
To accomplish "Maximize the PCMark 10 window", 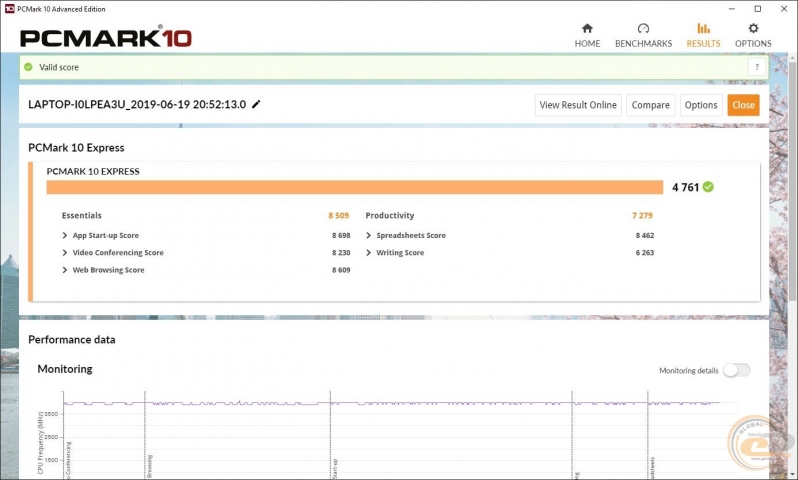I will [x=757, y=9].
